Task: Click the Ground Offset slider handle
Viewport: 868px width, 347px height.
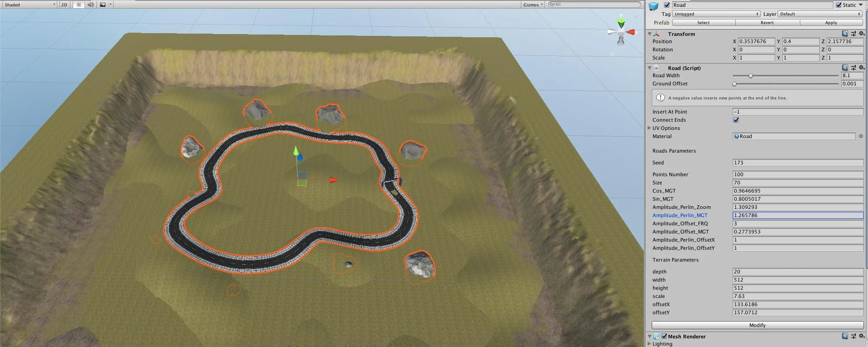Action: pyautogui.click(x=734, y=84)
